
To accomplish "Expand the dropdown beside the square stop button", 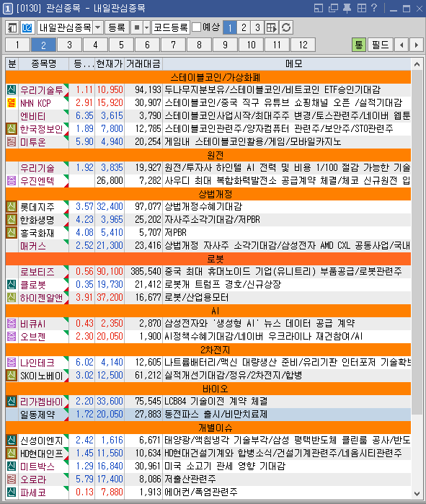I will point(146,27).
